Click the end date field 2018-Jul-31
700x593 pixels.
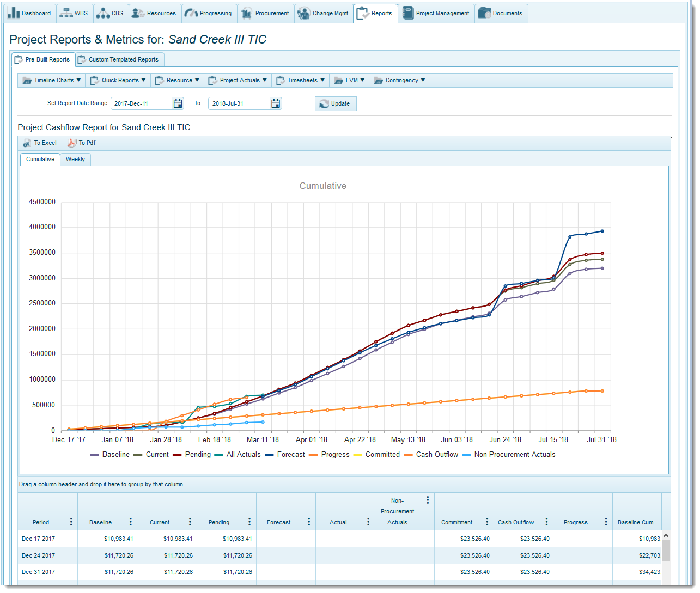tap(239, 103)
